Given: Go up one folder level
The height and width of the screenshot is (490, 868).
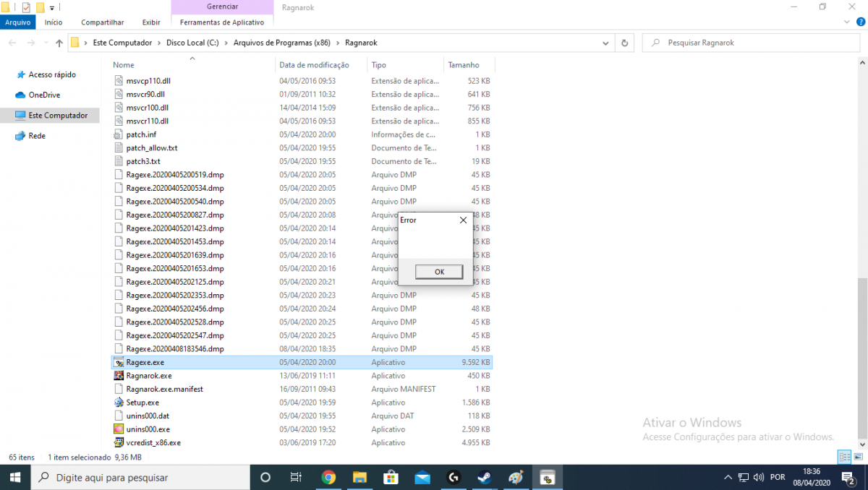Looking at the screenshot, I should coord(59,43).
